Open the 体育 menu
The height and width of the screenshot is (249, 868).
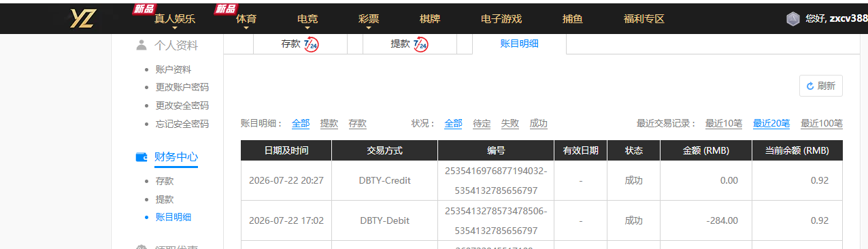point(246,19)
